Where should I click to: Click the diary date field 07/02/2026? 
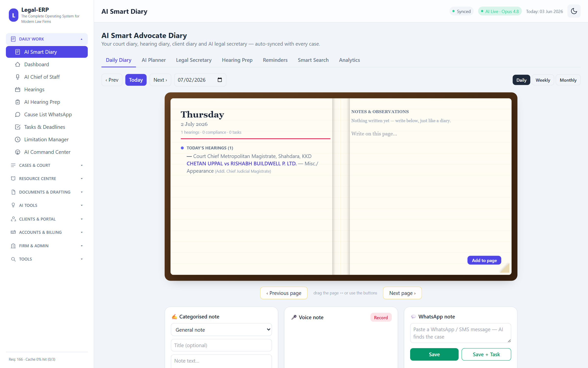click(x=200, y=80)
